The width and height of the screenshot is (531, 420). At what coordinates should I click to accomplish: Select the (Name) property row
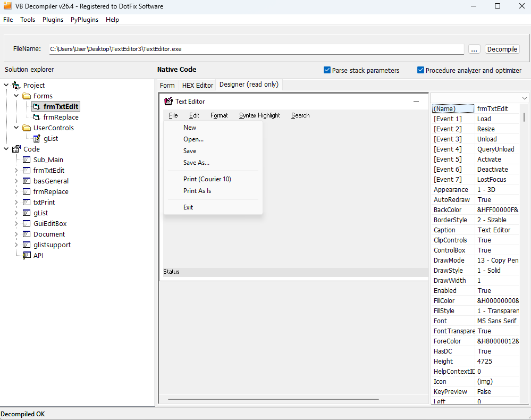476,109
